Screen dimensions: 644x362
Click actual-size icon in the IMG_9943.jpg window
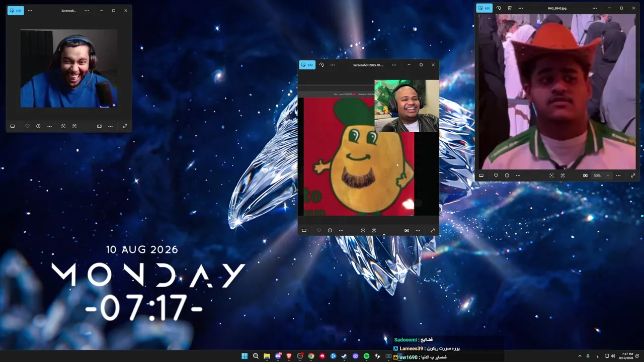tap(562, 175)
